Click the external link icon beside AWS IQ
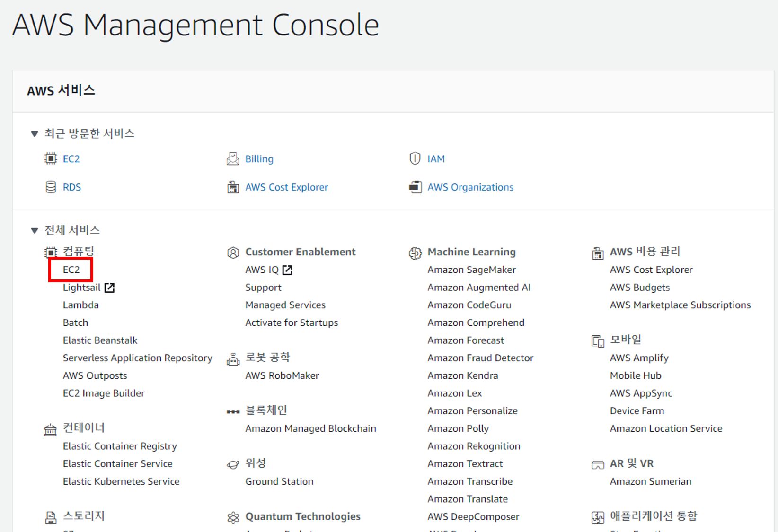 pyautogui.click(x=287, y=270)
